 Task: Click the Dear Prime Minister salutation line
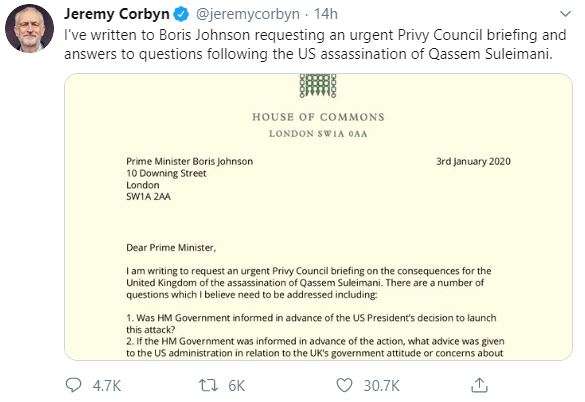(171, 247)
